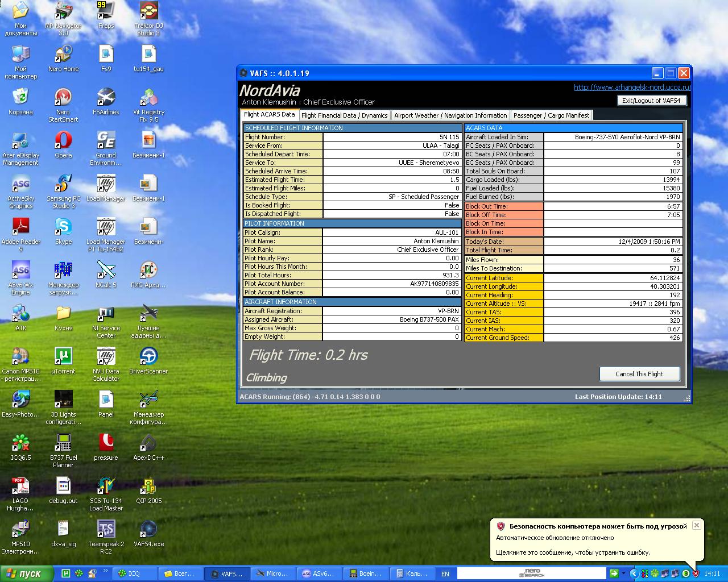Open the QIP 2005 desktop icon
This screenshot has height=582, width=728.
148,490
